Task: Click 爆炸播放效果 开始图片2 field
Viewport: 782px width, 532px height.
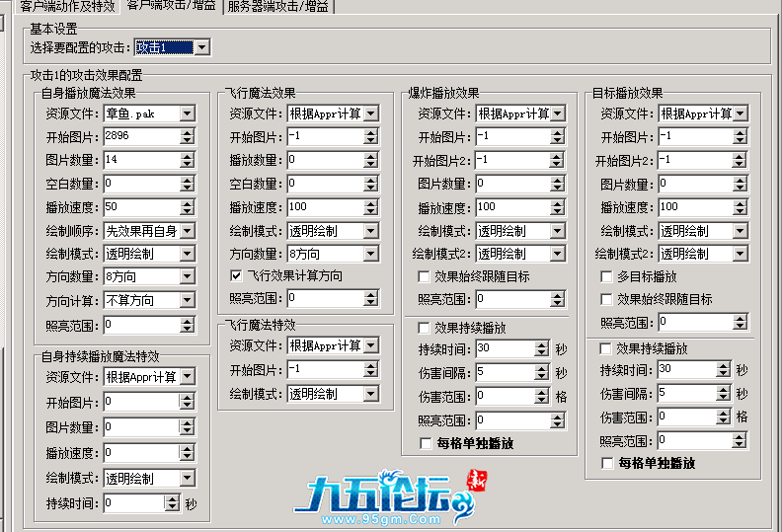Action: click(x=512, y=161)
